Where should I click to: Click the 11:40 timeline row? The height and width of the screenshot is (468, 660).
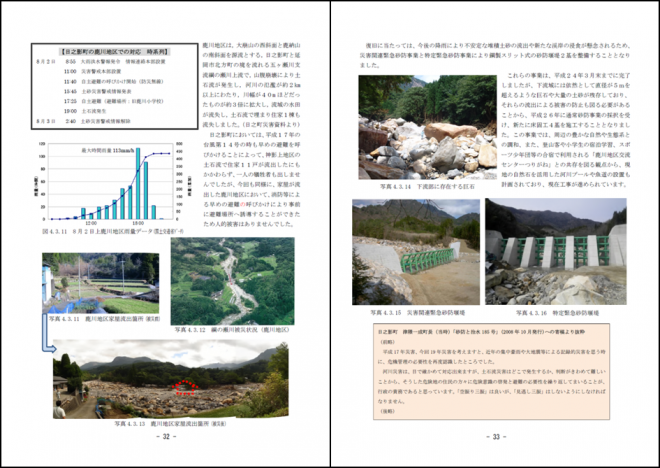[x=114, y=82]
